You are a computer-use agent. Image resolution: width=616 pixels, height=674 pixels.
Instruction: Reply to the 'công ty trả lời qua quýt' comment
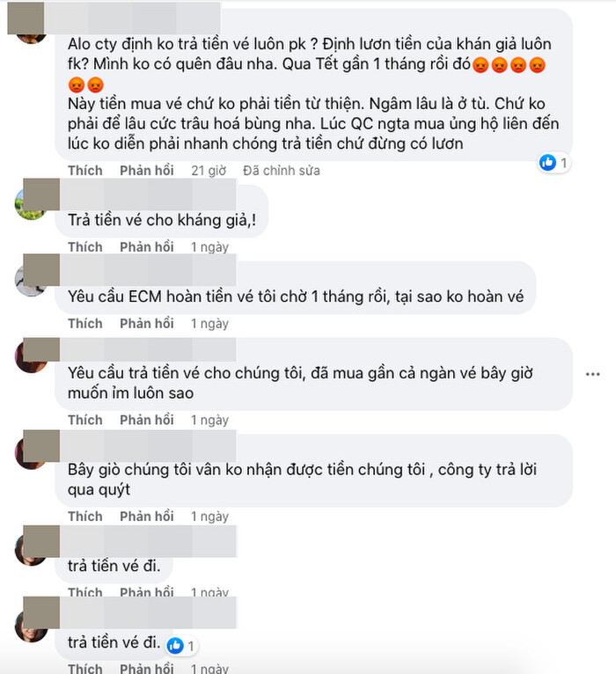[147, 516]
